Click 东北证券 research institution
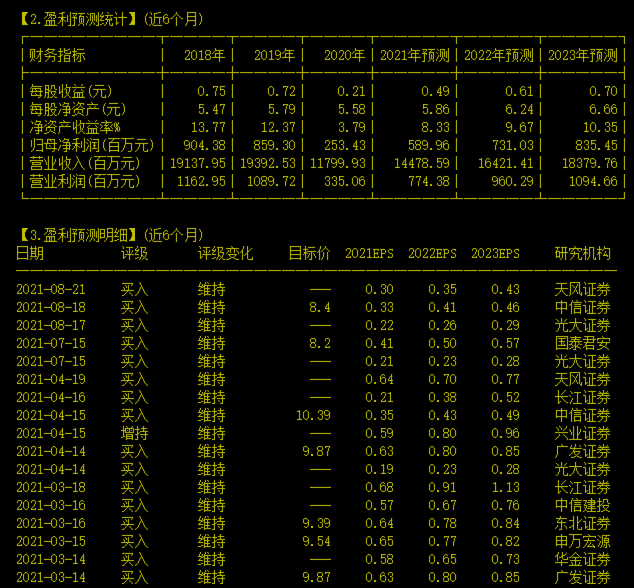634x588 pixels. click(582, 523)
